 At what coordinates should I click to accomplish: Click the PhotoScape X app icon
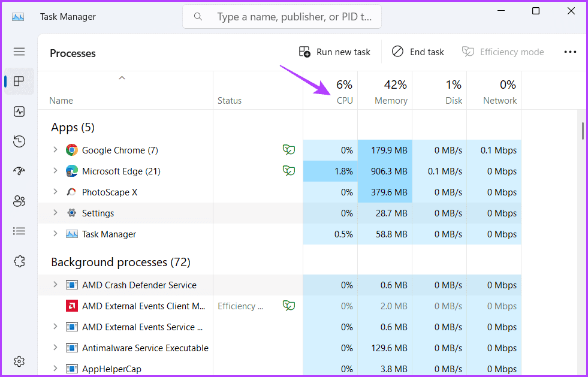(71, 192)
